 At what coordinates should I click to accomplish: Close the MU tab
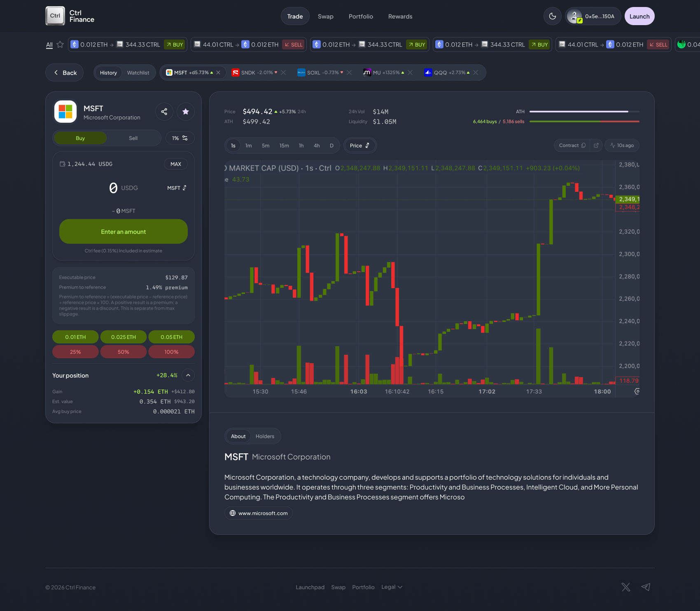tap(410, 72)
